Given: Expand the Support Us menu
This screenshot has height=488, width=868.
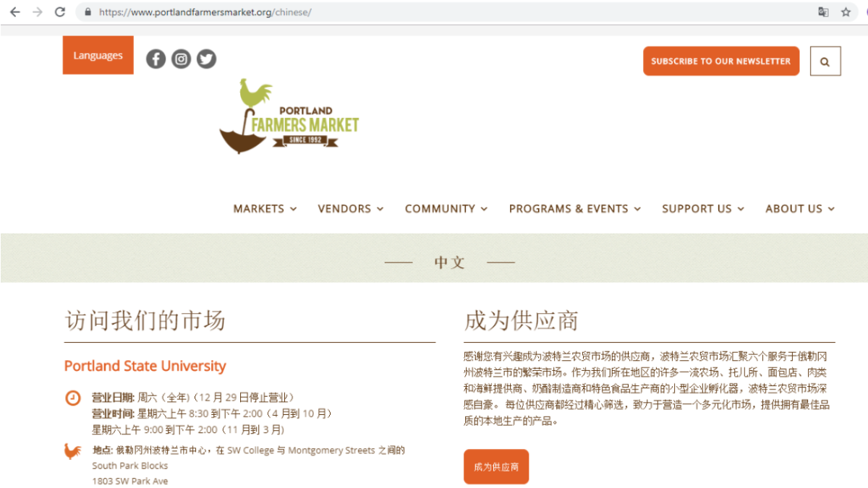Looking at the screenshot, I should point(703,208).
